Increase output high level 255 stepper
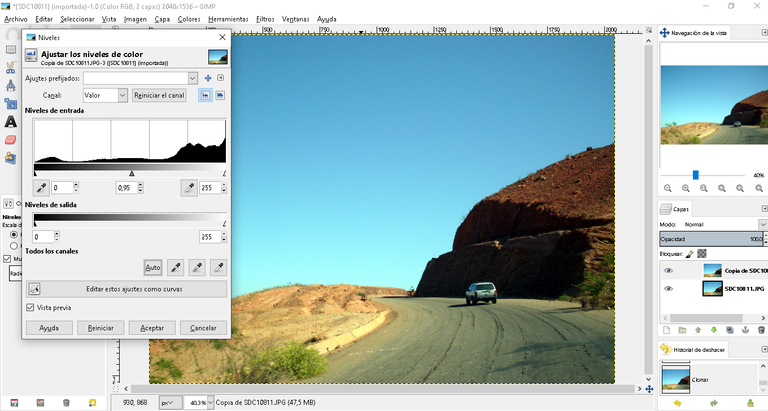This screenshot has height=411, width=768. (224, 234)
